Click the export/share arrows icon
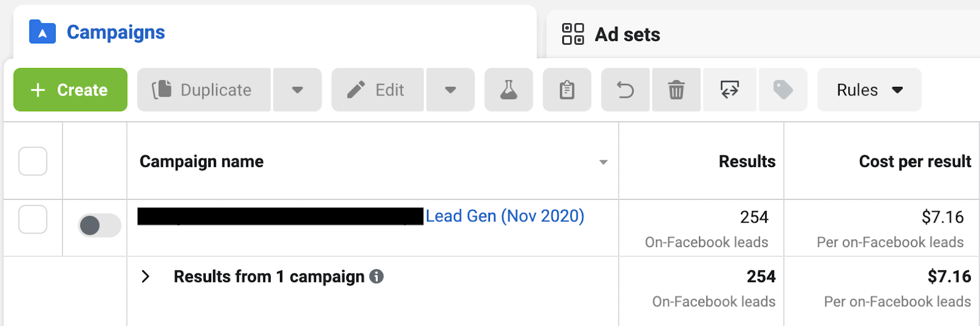This screenshot has height=326, width=980. tap(729, 90)
